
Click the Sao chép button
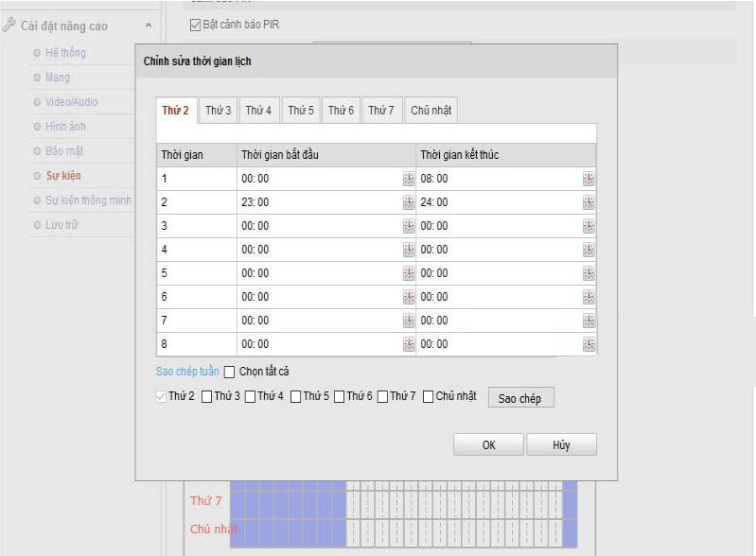[x=519, y=398]
